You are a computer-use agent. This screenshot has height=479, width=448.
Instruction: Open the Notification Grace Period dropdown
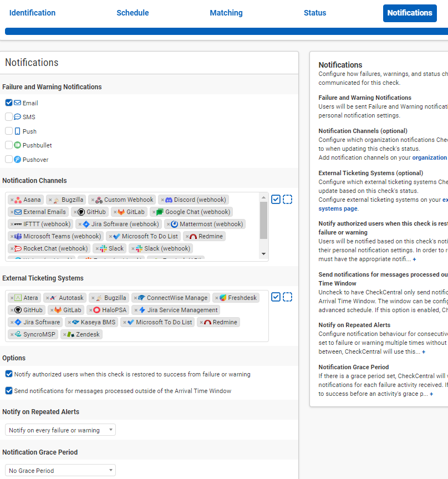click(x=60, y=470)
